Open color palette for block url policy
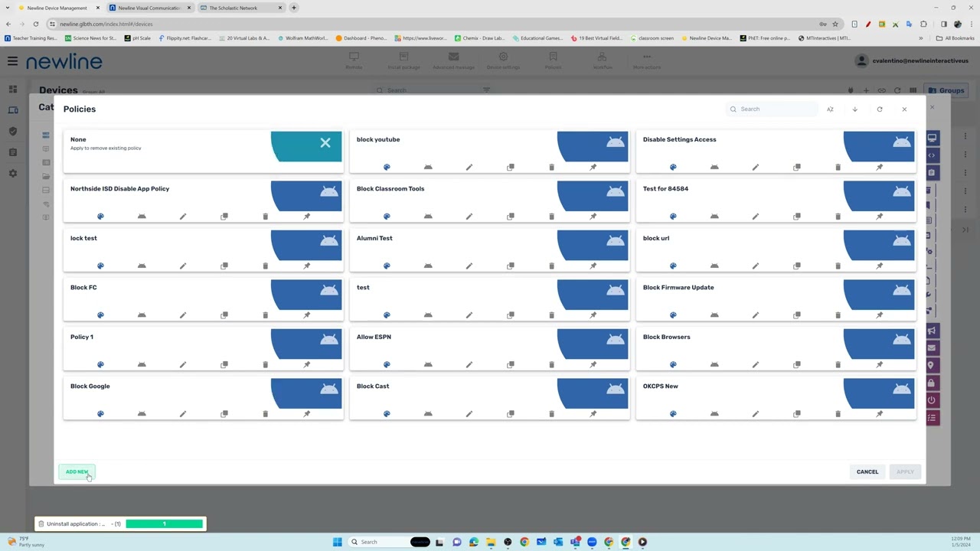 [x=673, y=266]
